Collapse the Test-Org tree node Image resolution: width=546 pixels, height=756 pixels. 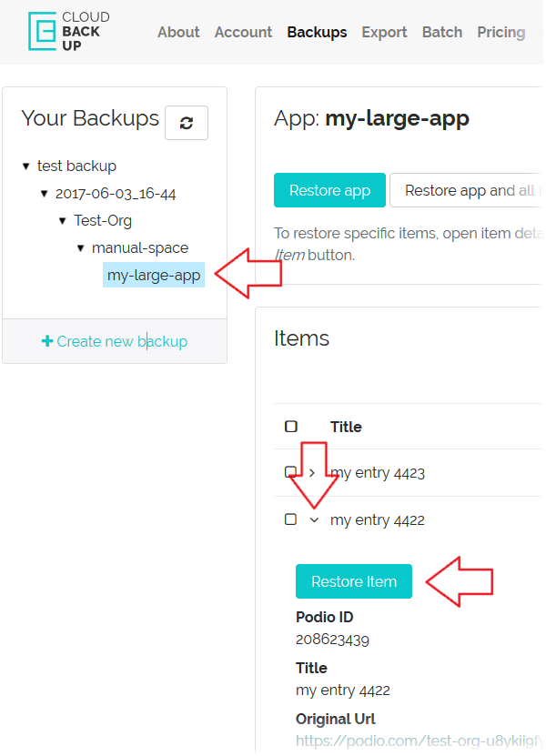pos(63,221)
